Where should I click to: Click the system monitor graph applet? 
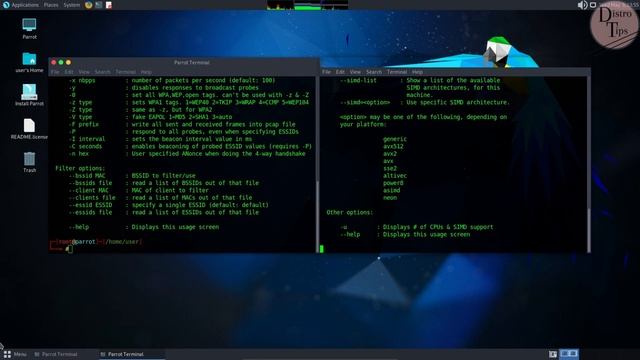(x=307, y=5)
